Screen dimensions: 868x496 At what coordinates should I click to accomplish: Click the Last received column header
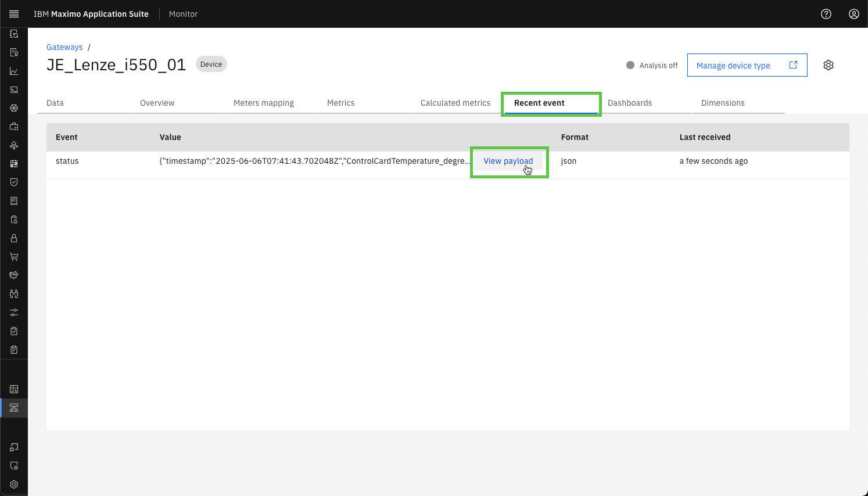[x=705, y=137]
